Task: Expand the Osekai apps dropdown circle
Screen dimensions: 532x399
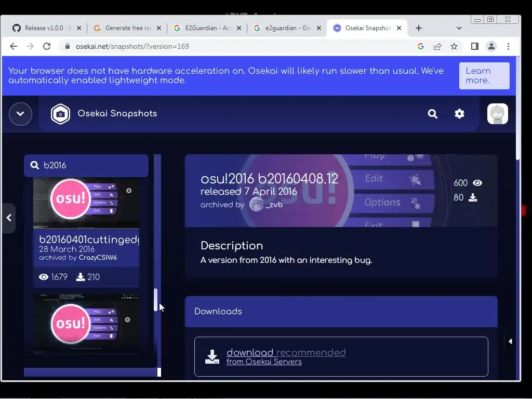Action: click(20, 114)
